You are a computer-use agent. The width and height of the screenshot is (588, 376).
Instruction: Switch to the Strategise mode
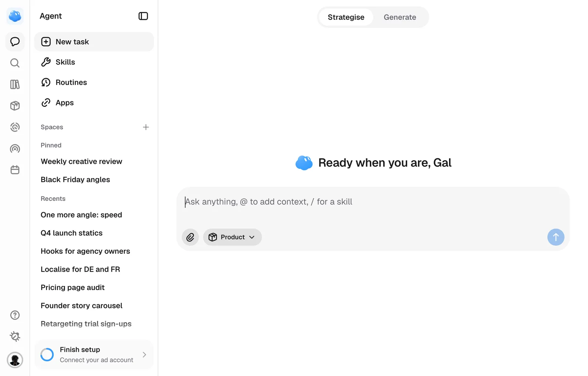346,17
